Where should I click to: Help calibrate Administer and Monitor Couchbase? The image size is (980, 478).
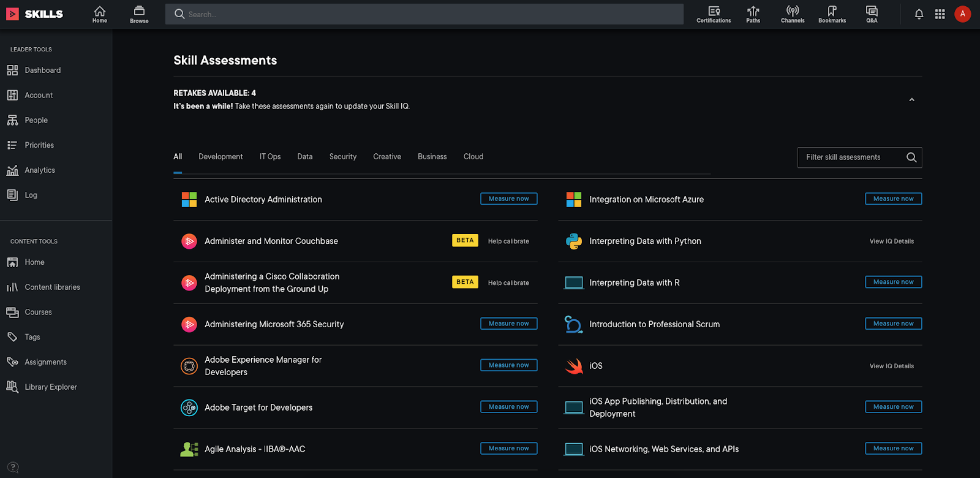click(508, 241)
